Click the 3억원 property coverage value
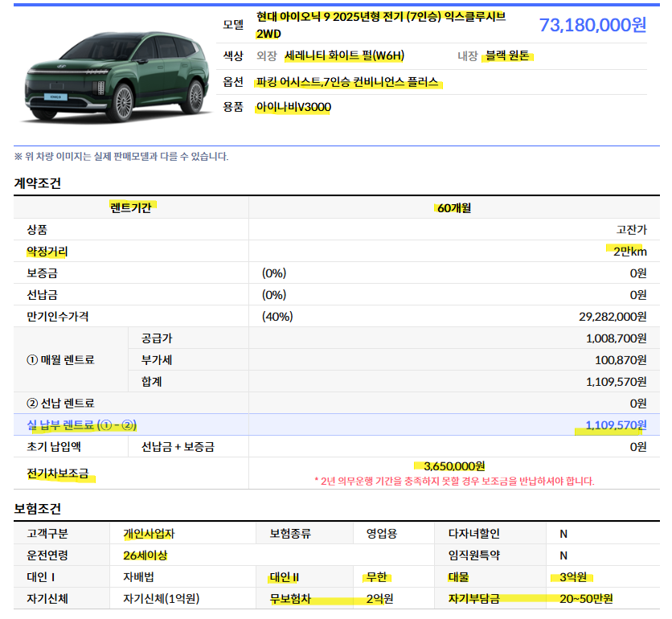Screen dimensions: 672x619 coord(573,577)
